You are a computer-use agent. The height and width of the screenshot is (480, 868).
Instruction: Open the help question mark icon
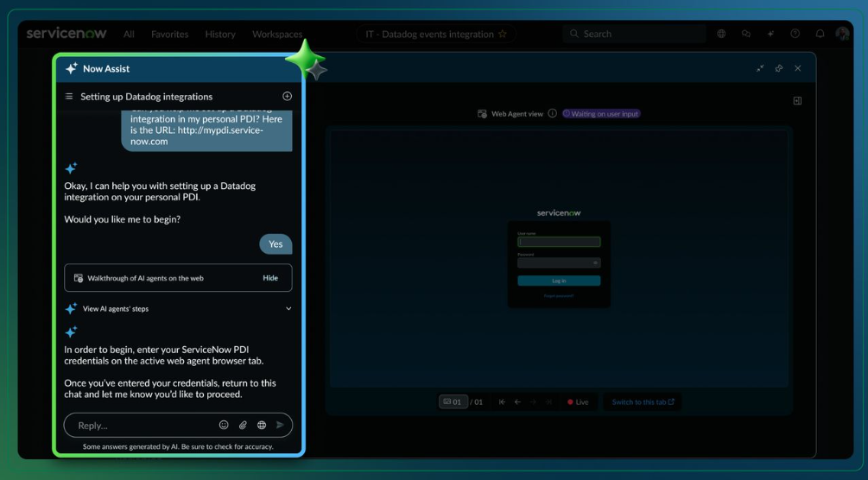coord(795,34)
